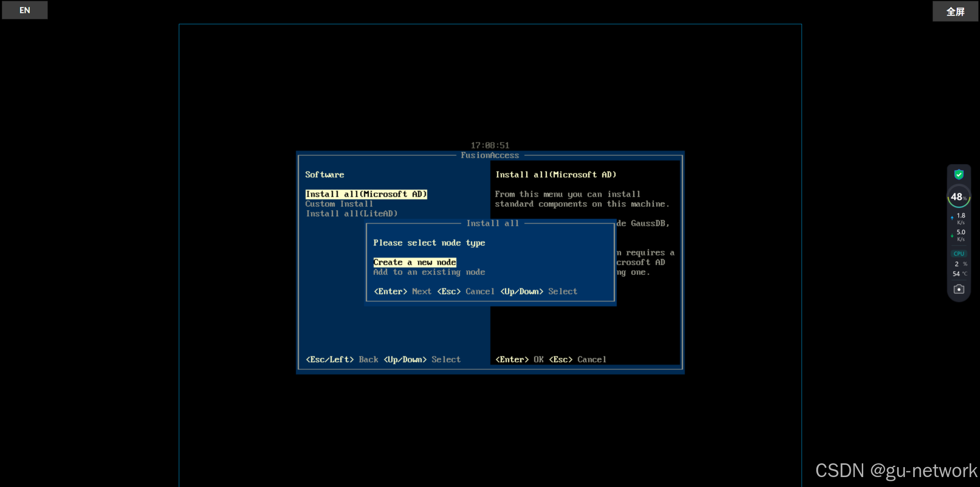
Task: Click 'standard components on this machine.' text
Action: tap(582, 204)
